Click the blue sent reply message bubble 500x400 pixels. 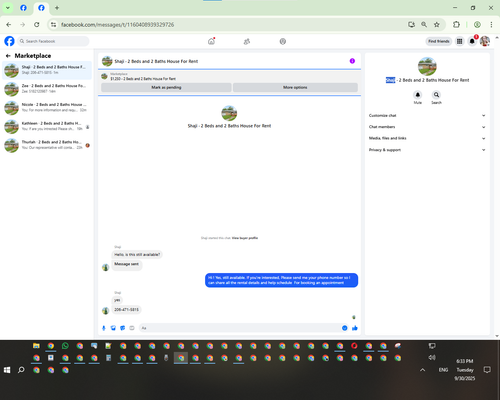(281, 280)
